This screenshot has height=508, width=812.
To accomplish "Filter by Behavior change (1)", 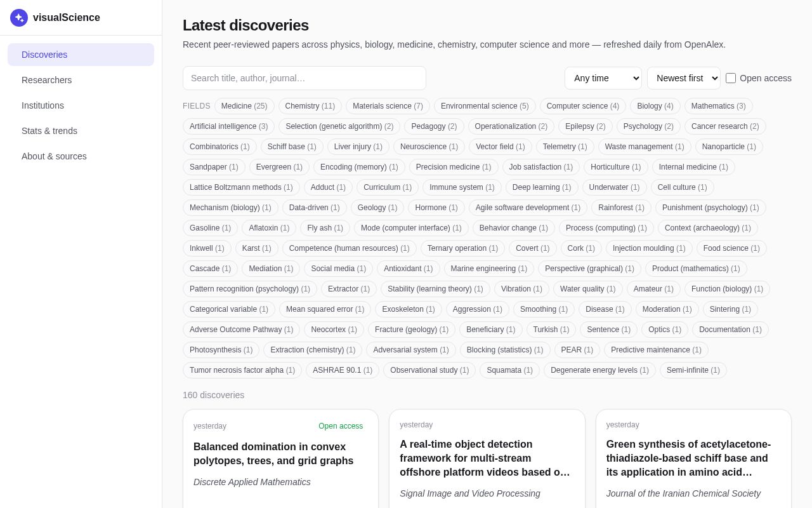I will [x=514, y=228].
